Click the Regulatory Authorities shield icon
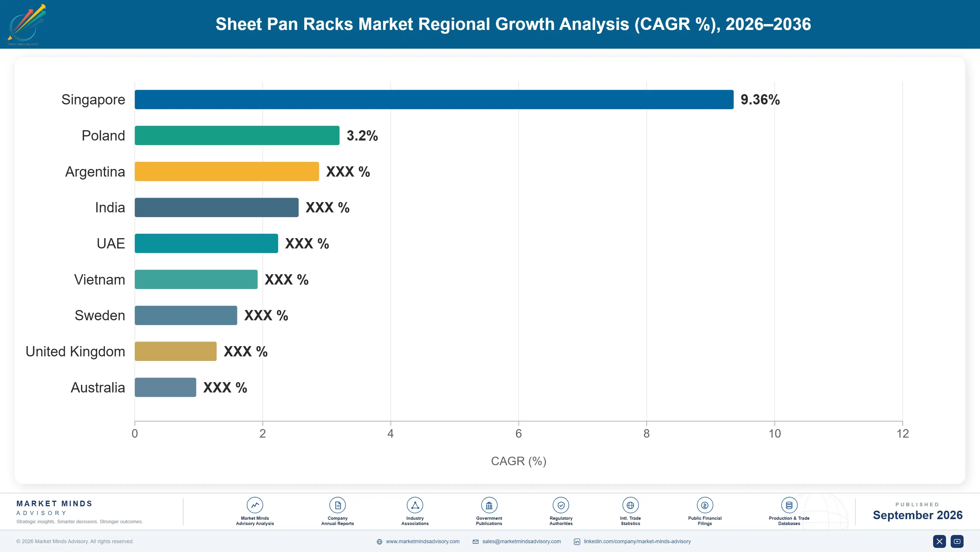This screenshot has height=552, width=980. (561, 505)
